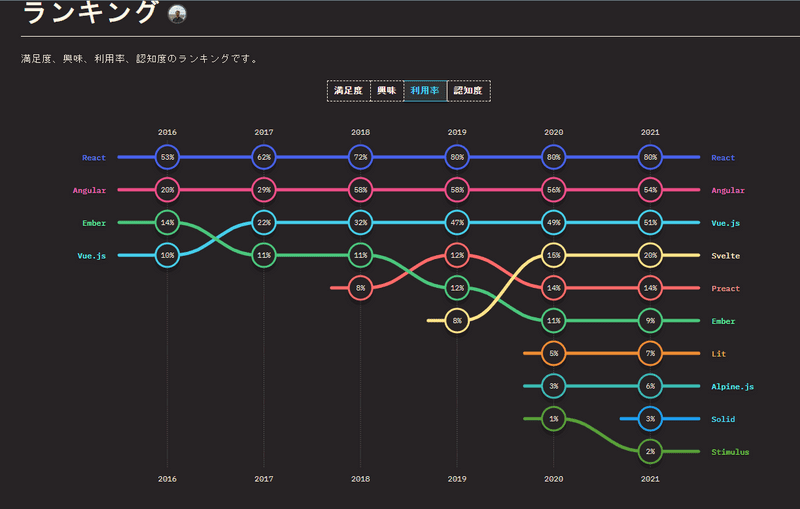Screen dimensions: 800x509
Task: Click Alpine.js 6% node for 2021
Action: (x=650, y=386)
